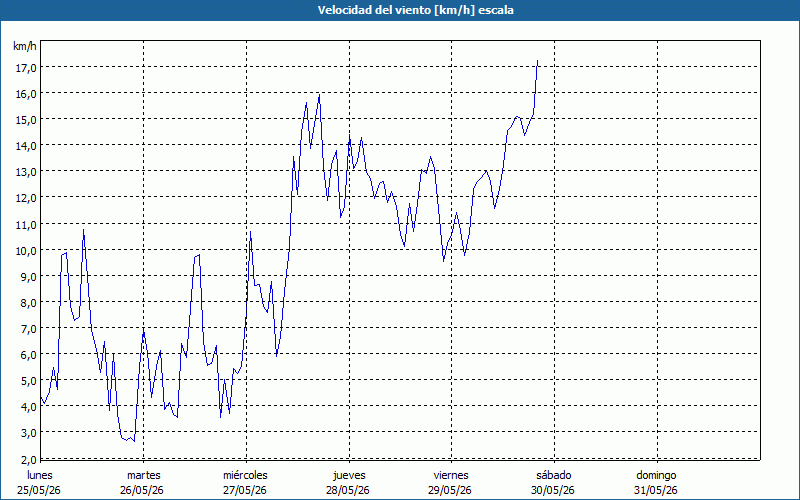This screenshot has height=500, width=800.
Task: Click the 4,0 y-axis value
Action: [x=28, y=407]
